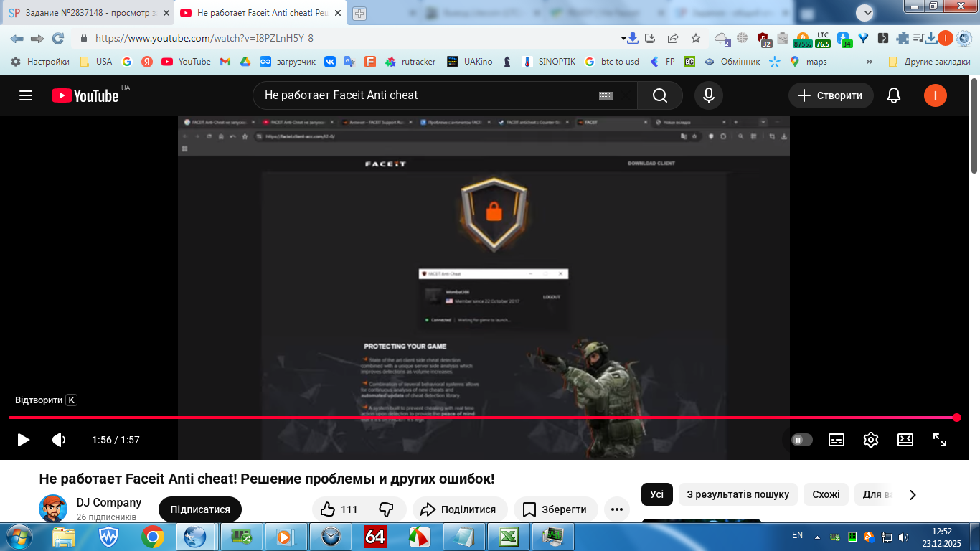Viewport: 980px width, 551px height.
Task: Mute the video volume
Action: pos(59,440)
